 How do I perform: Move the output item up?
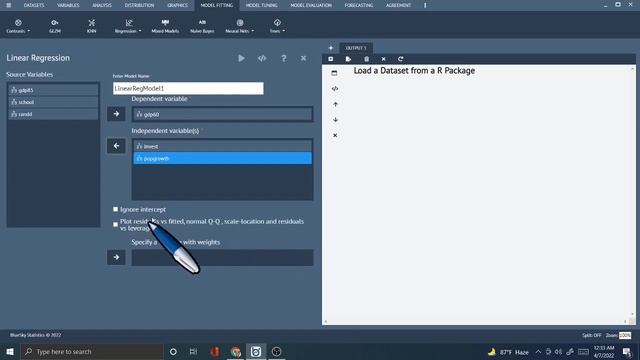335,104
